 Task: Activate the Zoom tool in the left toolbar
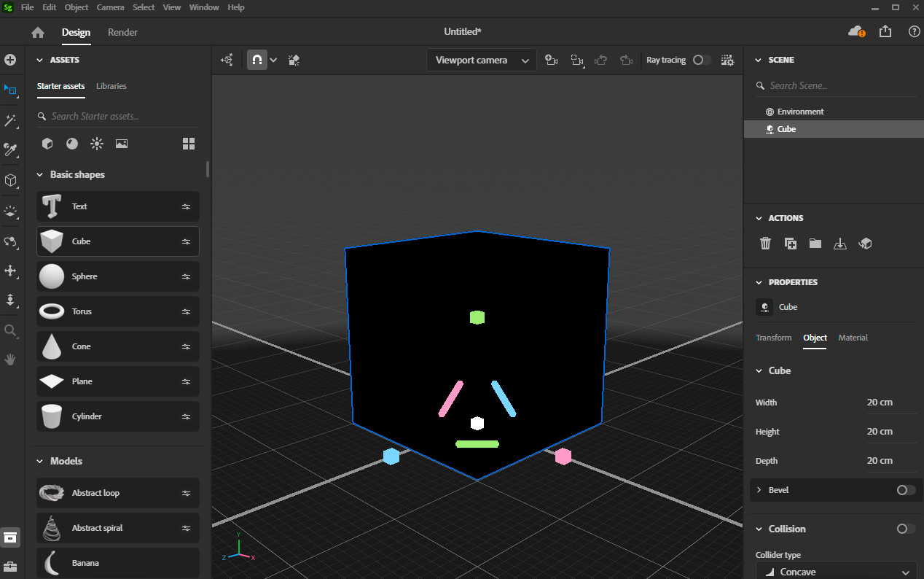click(10, 330)
